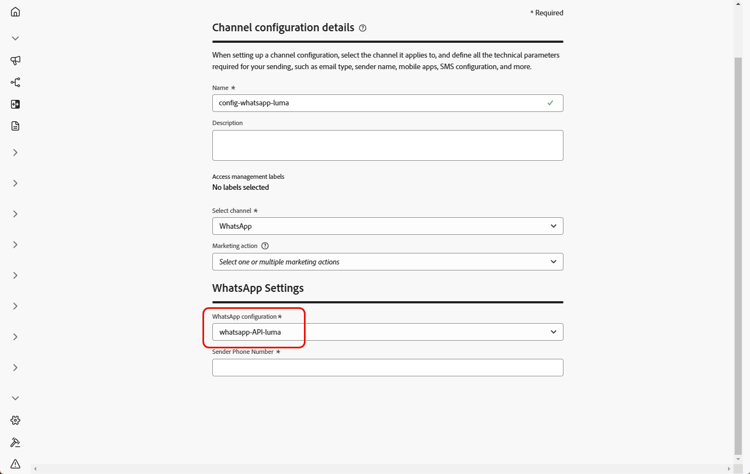The width and height of the screenshot is (750, 474).
Task: Open the settings gear icon in sidebar
Action: tap(15, 420)
